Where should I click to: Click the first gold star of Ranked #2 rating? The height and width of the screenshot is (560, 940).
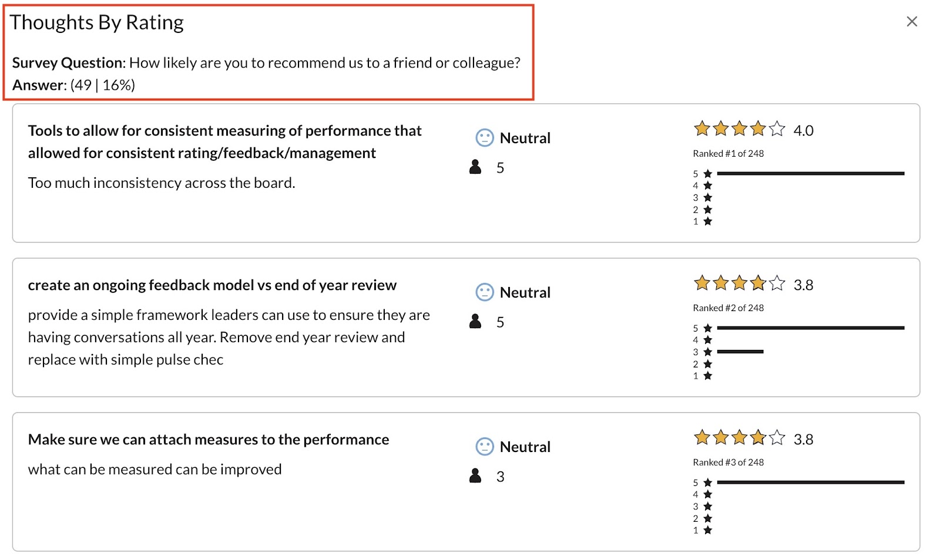point(702,283)
